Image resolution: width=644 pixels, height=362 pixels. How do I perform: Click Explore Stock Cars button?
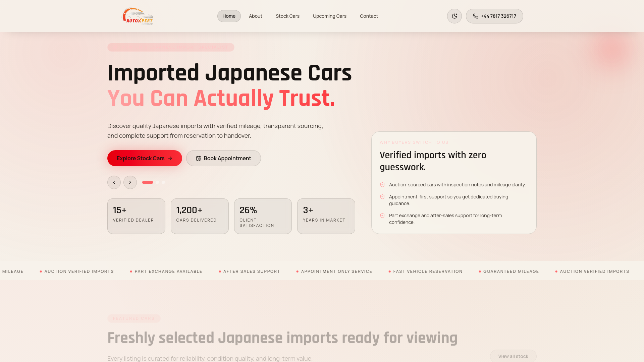145,158
